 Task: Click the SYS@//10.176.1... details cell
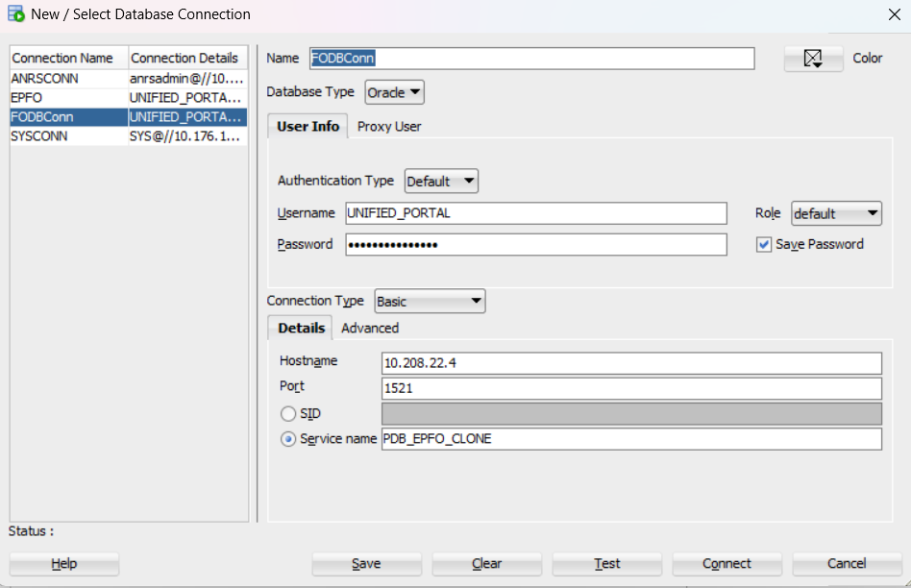(x=187, y=136)
